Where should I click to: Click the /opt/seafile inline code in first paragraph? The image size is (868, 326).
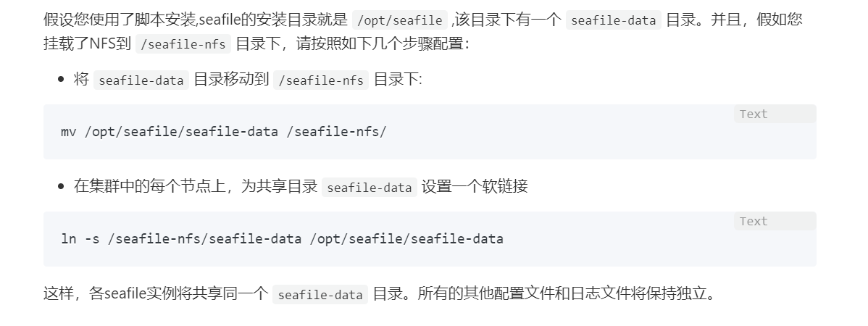click(x=400, y=20)
